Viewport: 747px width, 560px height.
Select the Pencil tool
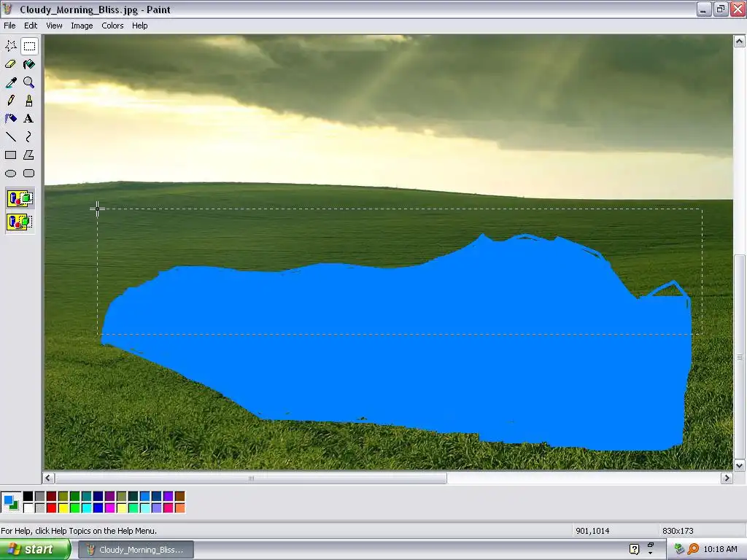click(x=10, y=101)
